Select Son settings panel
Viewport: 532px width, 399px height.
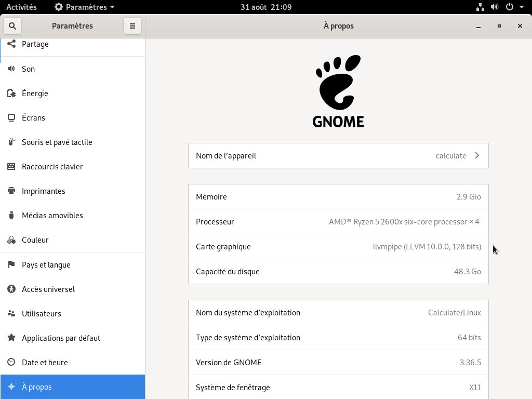pyautogui.click(x=73, y=69)
